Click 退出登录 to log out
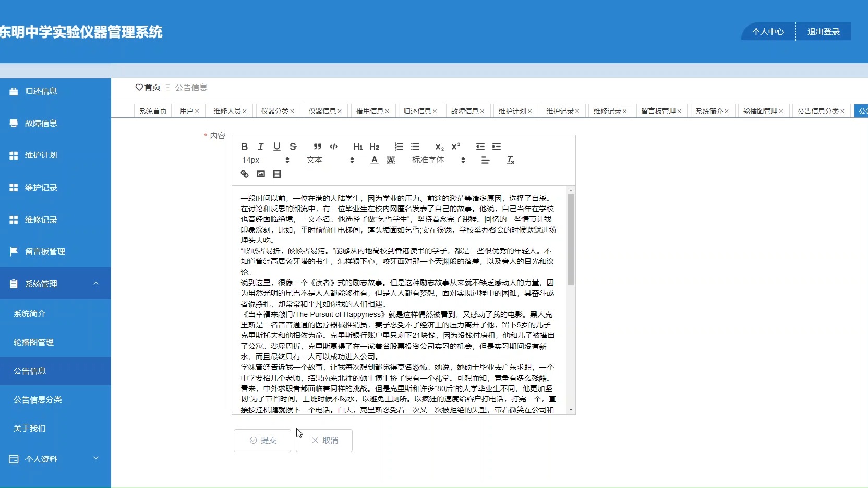868x488 pixels. (x=824, y=32)
